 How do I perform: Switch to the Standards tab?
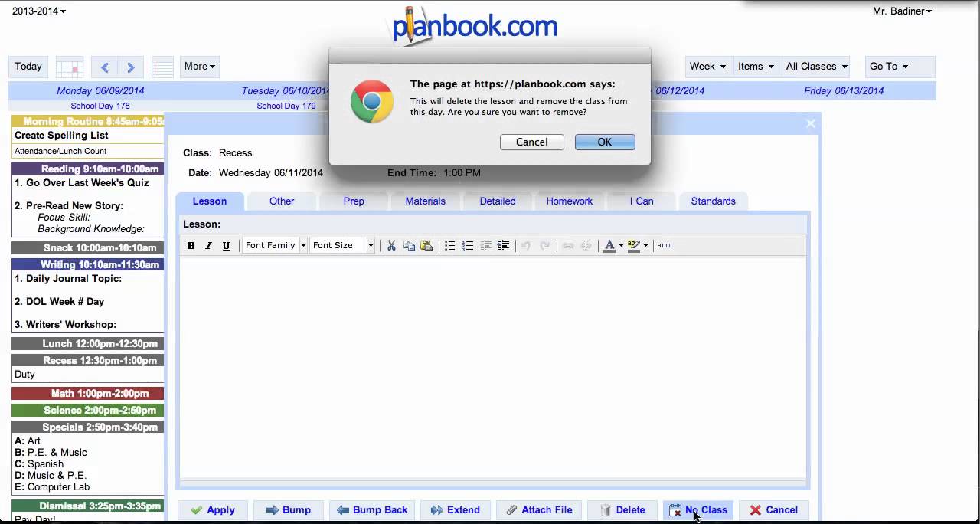pyautogui.click(x=714, y=201)
